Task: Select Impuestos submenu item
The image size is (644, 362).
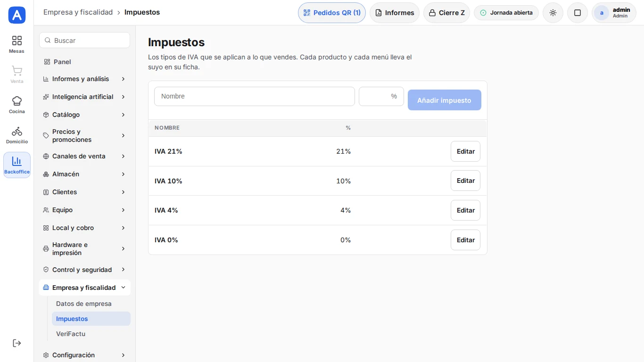Action: 91,319
